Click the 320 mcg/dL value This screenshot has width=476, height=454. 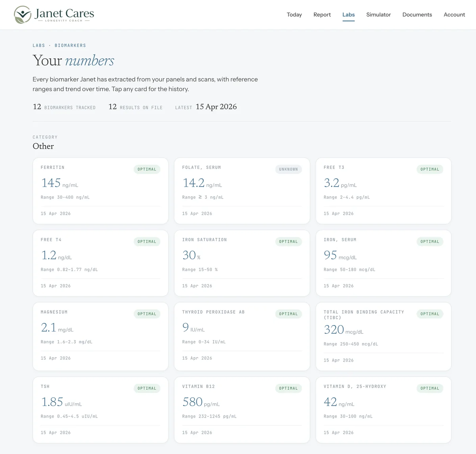pos(344,330)
